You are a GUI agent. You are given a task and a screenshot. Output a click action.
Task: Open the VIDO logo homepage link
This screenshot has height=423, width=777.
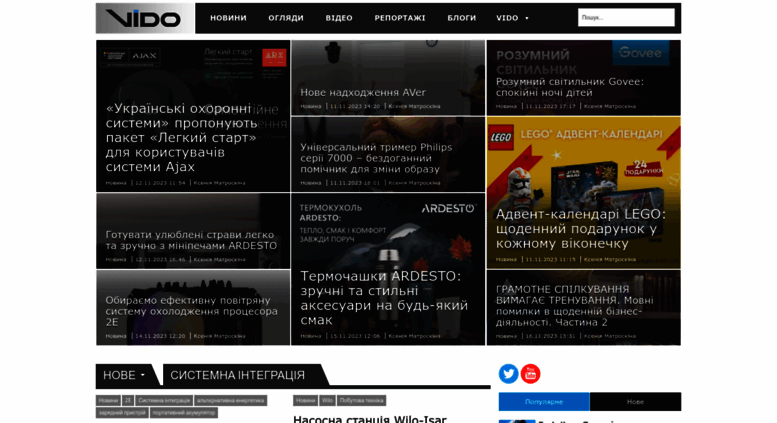click(x=145, y=18)
